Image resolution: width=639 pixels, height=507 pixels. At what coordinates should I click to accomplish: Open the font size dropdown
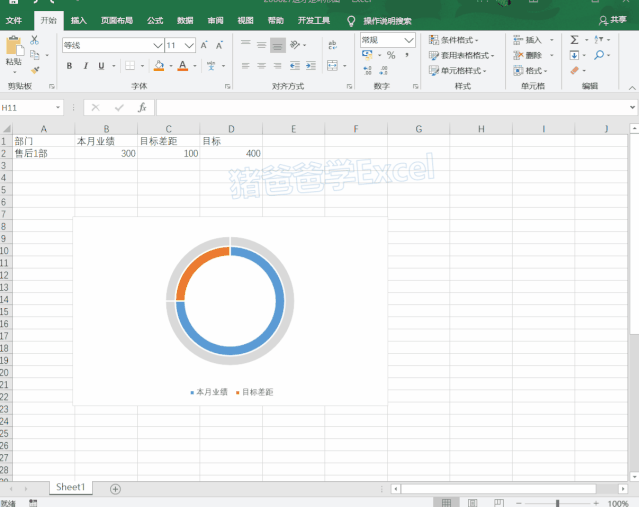click(x=189, y=45)
